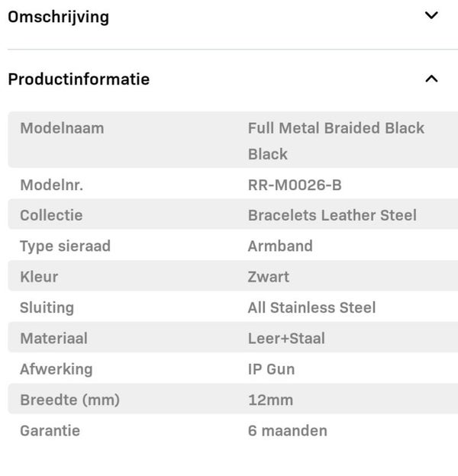Click the Bracelets Leather Steel collection value

coord(332,215)
